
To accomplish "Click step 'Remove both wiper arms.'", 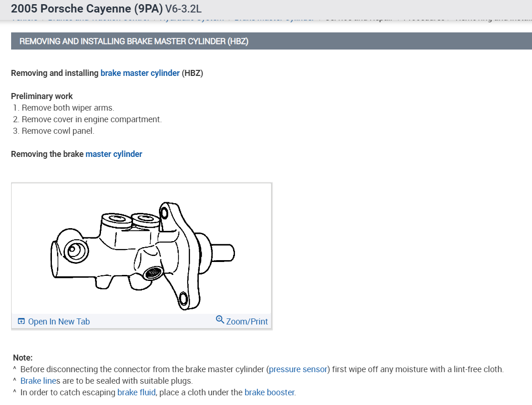I will (x=68, y=108).
